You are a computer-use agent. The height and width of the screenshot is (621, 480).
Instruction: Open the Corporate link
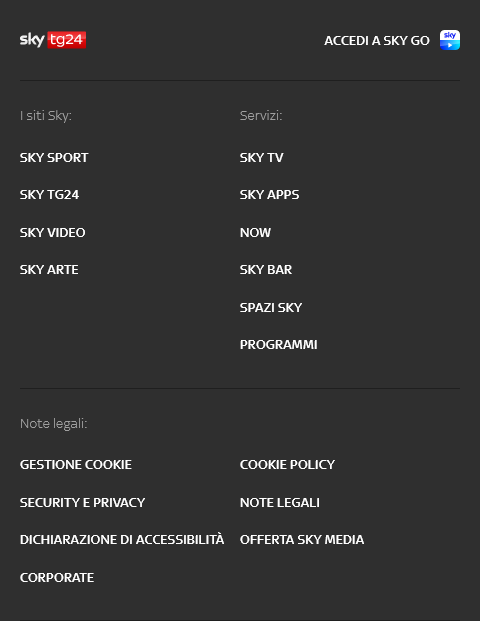pos(57,578)
